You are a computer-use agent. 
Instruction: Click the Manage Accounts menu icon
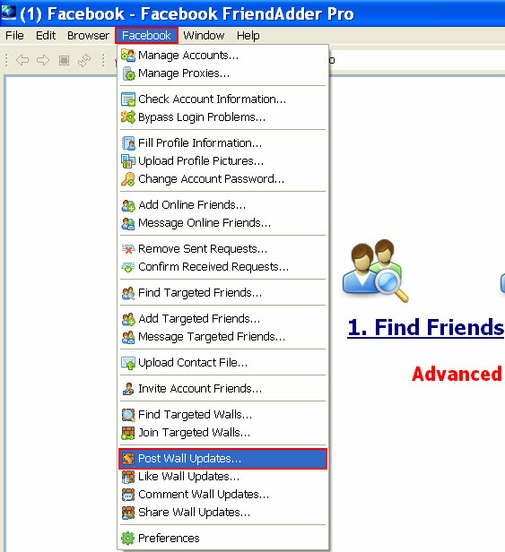[128, 56]
